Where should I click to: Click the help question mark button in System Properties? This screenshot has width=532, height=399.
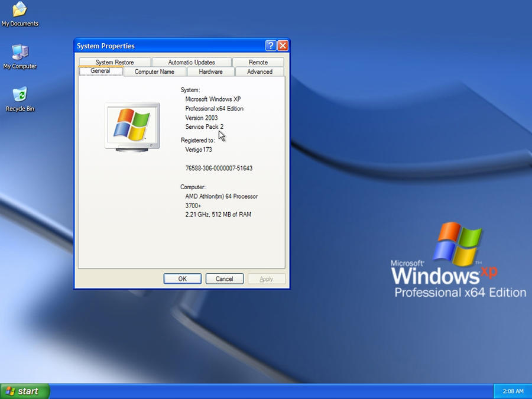coord(270,46)
